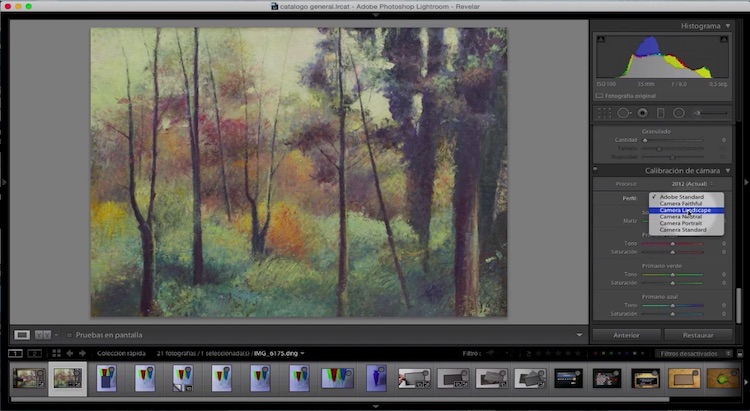Enable Pruebas en pantalla checkbox
The width and height of the screenshot is (750, 411).
coord(69,335)
